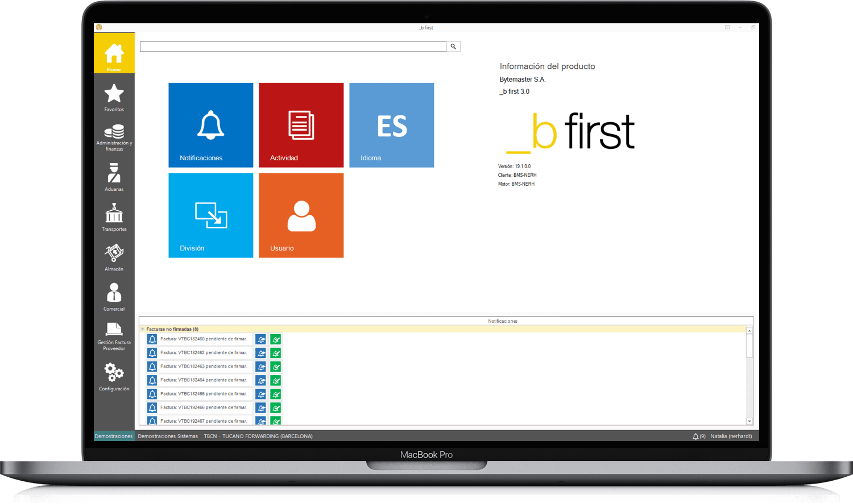Image resolution: width=853 pixels, height=504 pixels.
Task: Click the app icon in title bar
Action: pyautogui.click(x=99, y=27)
